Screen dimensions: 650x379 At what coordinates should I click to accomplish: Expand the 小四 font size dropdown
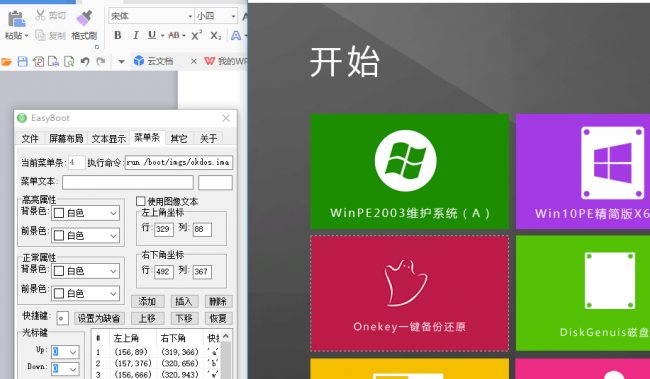tap(233, 17)
